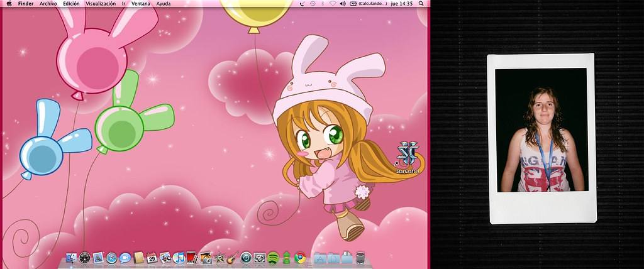This screenshot has width=644, height=269.
Task: Launch iTunes from the Dock
Action: tap(179, 258)
